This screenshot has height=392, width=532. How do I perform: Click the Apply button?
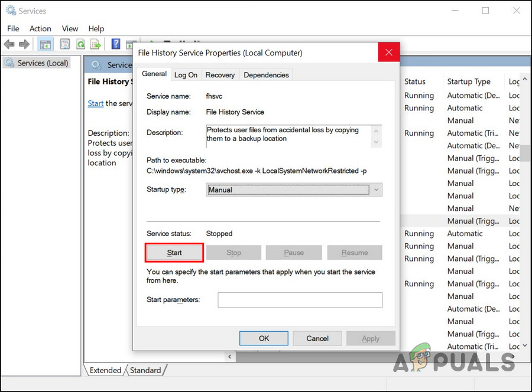(x=371, y=338)
